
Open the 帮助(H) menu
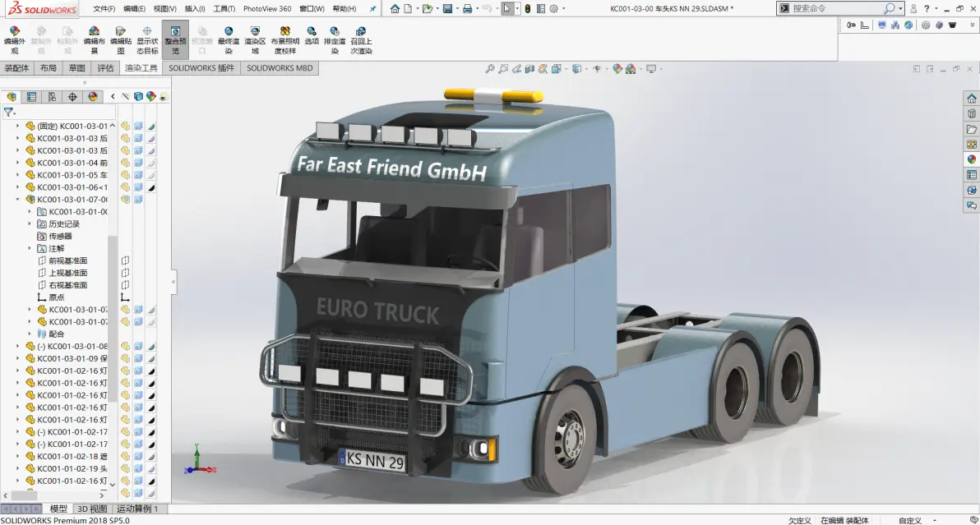pos(344,9)
